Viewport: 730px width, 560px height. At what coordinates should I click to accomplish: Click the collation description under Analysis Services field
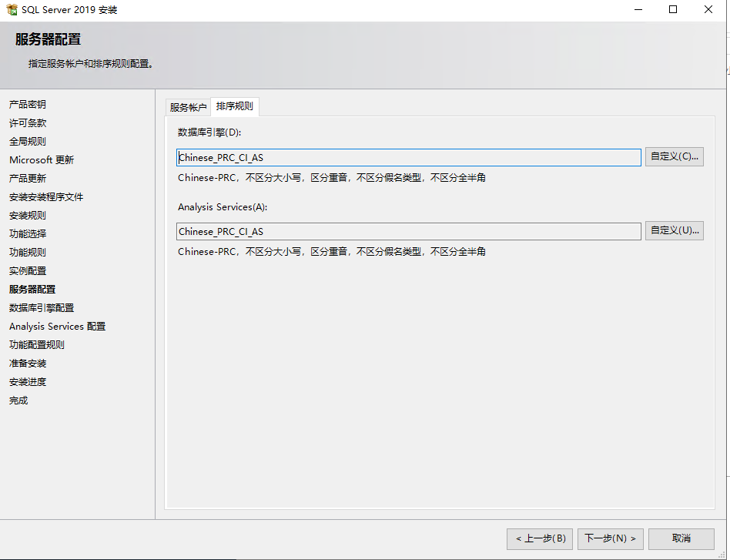[x=331, y=252]
